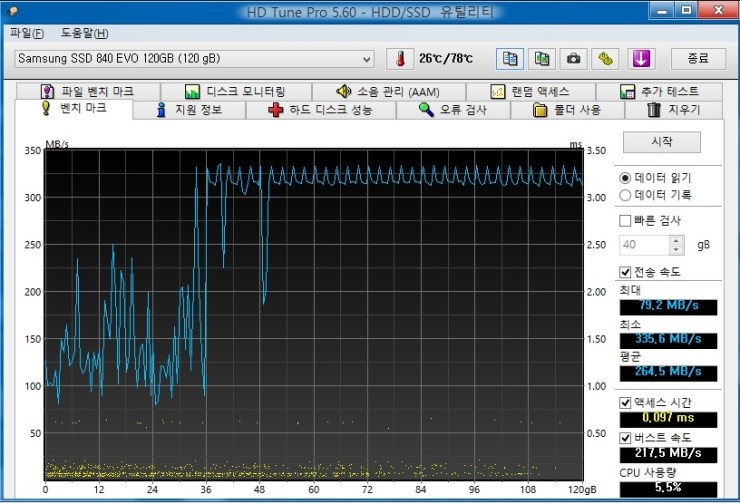740x504 pixels.
Task: Open the 랜덤 액세스 tab
Action: click(531, 91)
